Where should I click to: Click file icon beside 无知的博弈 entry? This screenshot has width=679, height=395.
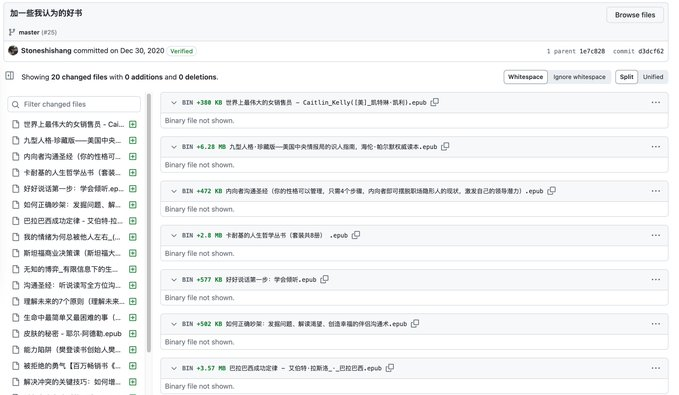pos(16,269)
